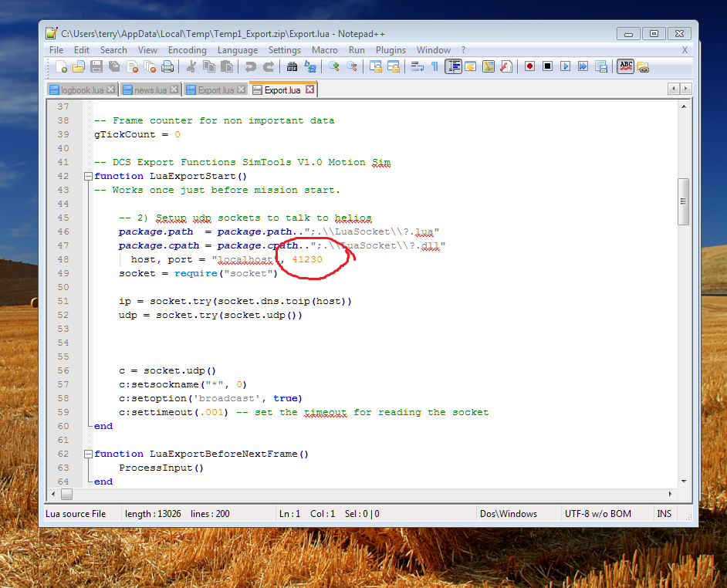Toggle the Show Indent Guide icon
Viewport: 727px width, 588px height.
[x=453, y=67]
